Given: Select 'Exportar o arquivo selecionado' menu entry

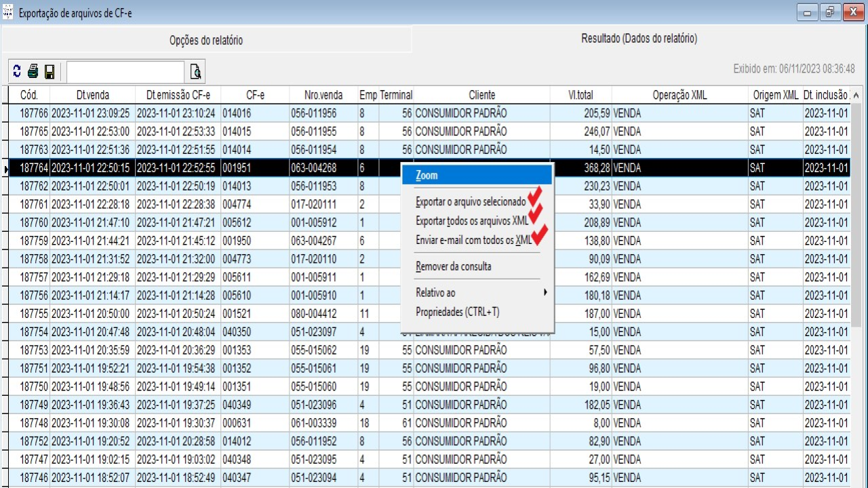Looking at the screenshot, I should (x=471, y=201).
